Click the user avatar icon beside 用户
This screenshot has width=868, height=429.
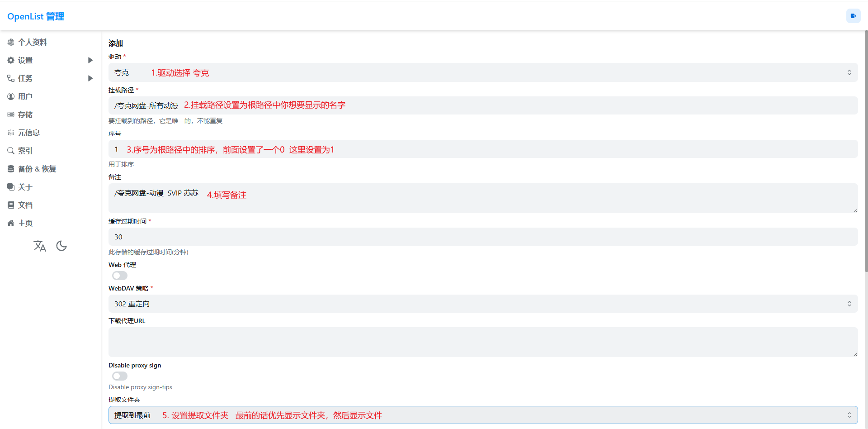11,96
